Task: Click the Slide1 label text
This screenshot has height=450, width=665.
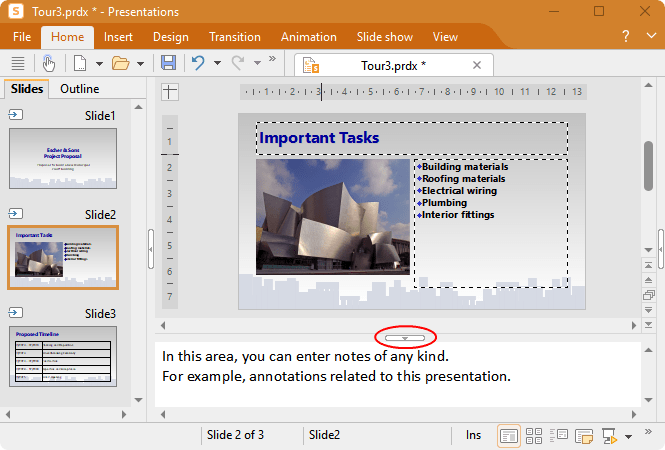Action: [x=100, y=116]
